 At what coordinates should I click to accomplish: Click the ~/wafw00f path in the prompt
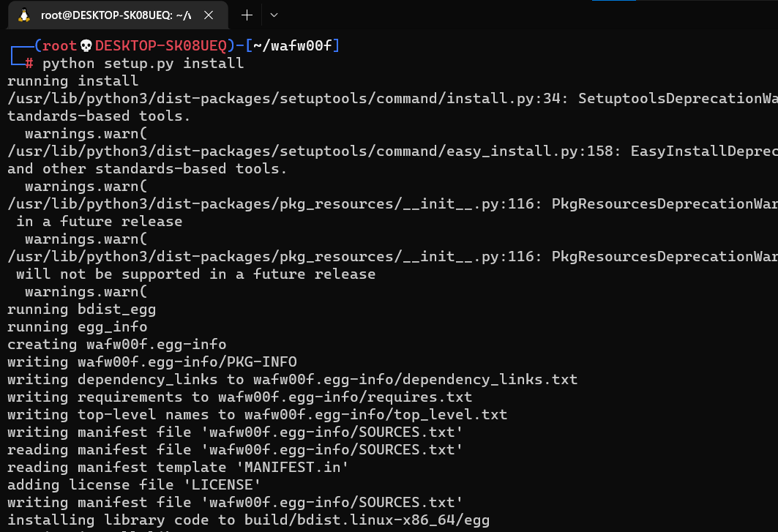pos(293,46)
